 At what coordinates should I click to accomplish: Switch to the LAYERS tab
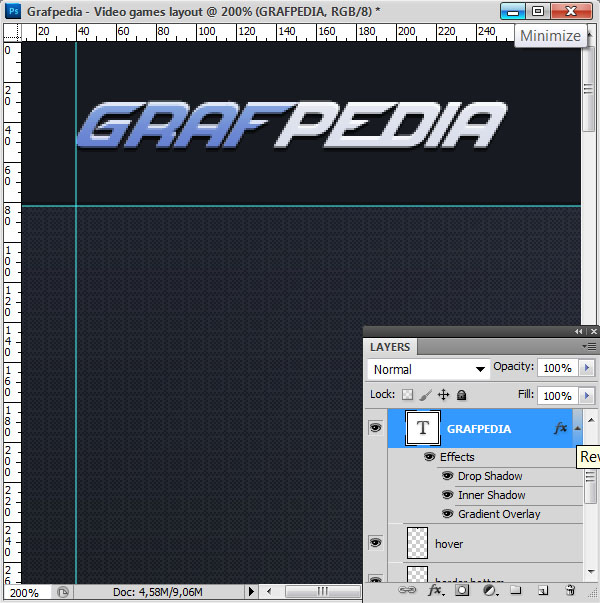(x=390, y=347)
